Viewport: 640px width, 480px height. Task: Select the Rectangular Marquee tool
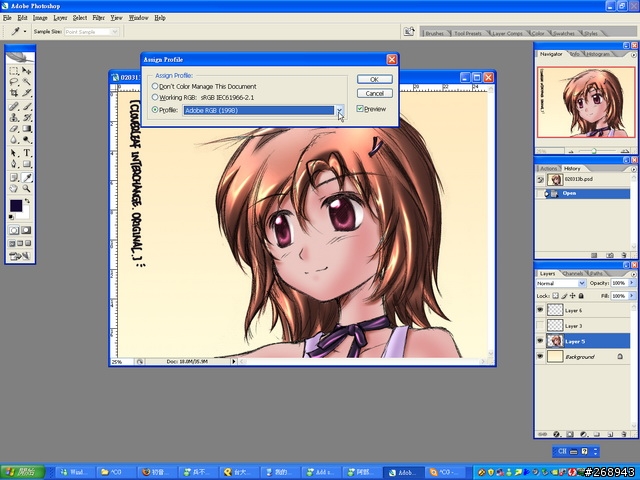[x=14, y=71]
